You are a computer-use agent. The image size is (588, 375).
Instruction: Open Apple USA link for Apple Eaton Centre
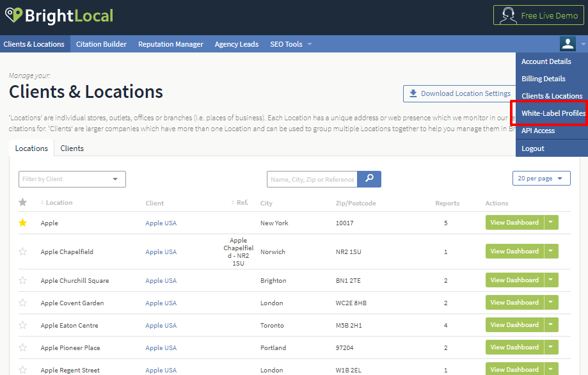coord(161,326)
